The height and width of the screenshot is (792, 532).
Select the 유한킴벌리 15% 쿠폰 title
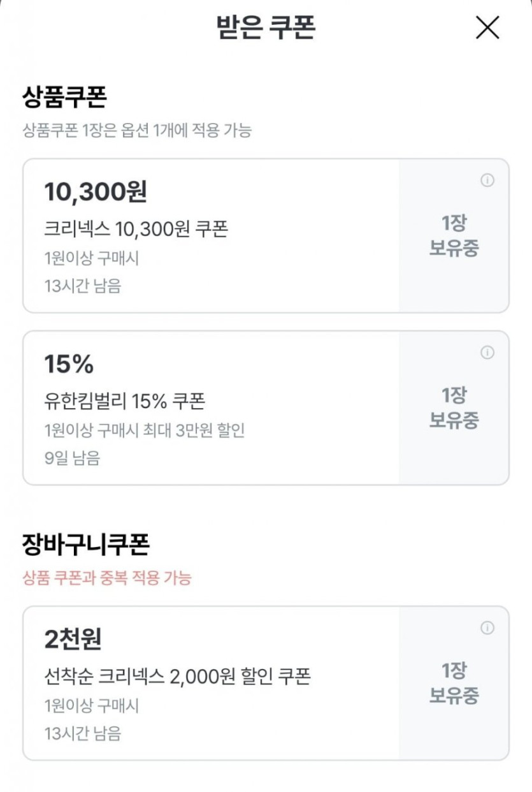pos(124,401)
